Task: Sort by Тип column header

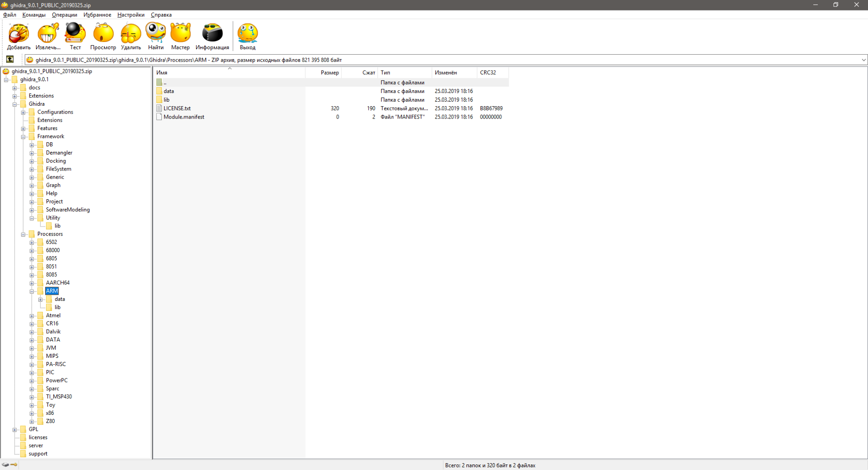Action: [405, 72]
